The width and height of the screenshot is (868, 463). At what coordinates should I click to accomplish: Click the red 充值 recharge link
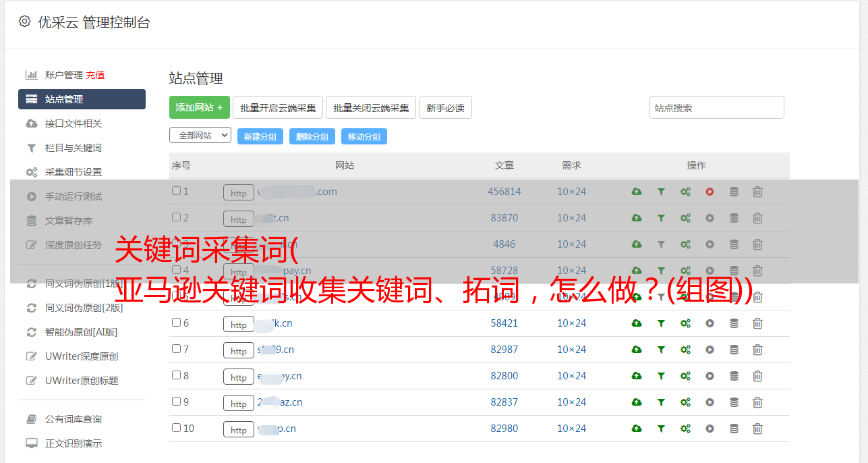tap(95, 75)
